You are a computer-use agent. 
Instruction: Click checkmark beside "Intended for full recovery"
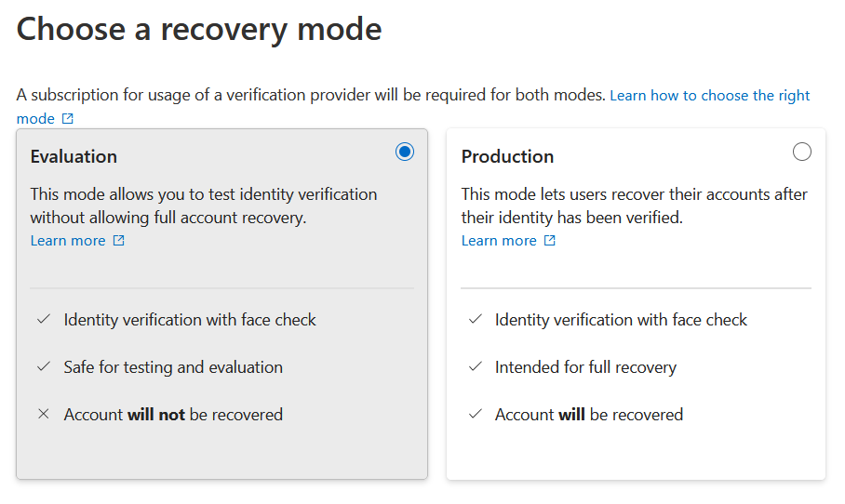tap(475, 367)
